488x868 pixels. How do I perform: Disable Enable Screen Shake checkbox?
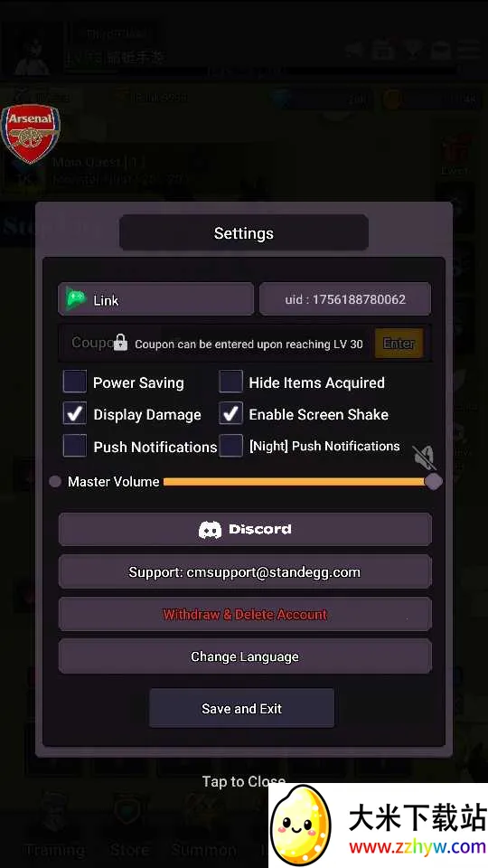(230, 414)
